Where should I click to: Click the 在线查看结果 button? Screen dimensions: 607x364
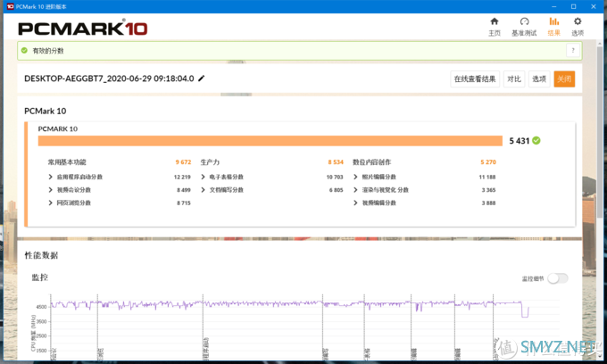pos(475,79)
